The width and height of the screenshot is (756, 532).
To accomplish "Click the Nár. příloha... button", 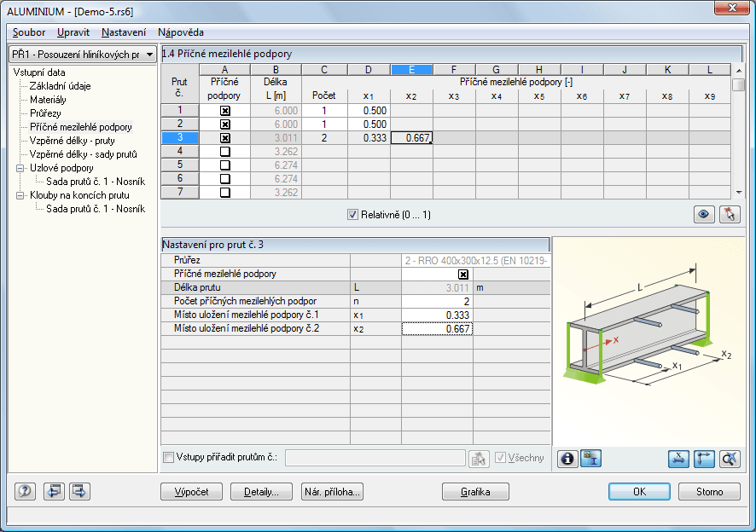I will point(332,492).
